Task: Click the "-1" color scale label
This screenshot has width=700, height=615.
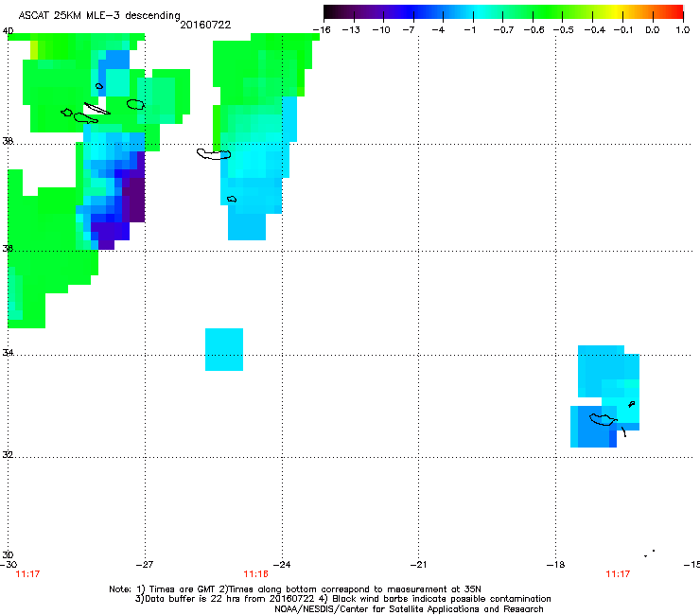Action: point(469,30)
